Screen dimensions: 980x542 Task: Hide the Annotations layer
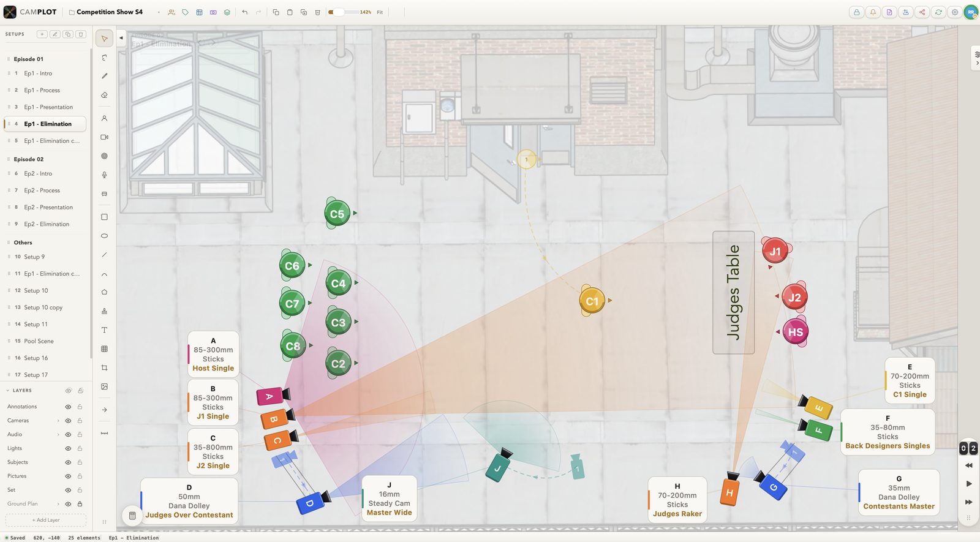68,407
